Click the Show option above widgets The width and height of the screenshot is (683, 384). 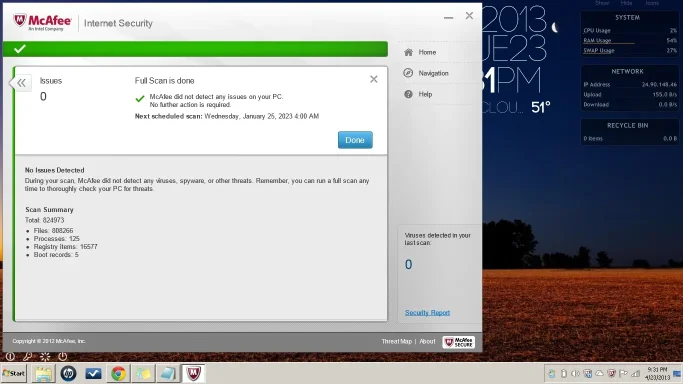click(x=602, y=3)
